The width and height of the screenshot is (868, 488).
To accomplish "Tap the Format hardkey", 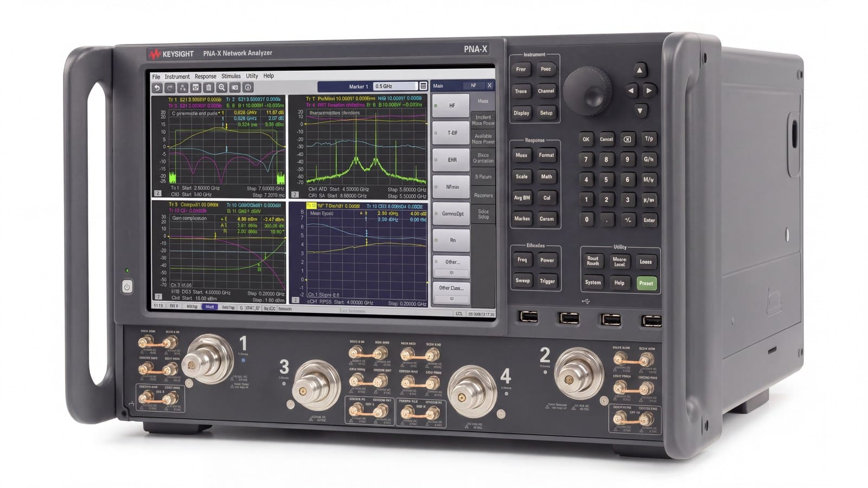I will 546,155.
